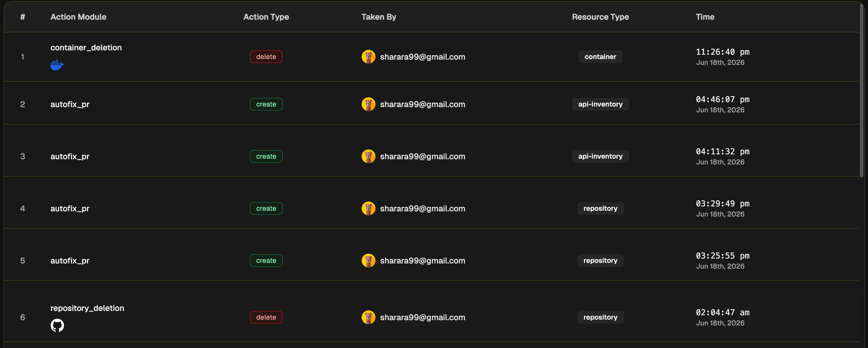Click the Resource Type column header

click(600, 17)
